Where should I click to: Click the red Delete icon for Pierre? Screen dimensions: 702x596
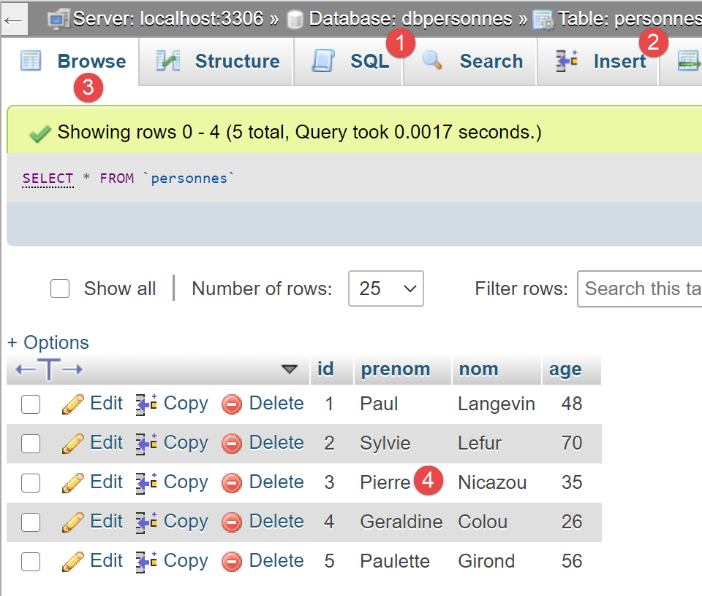click(232, 483)
